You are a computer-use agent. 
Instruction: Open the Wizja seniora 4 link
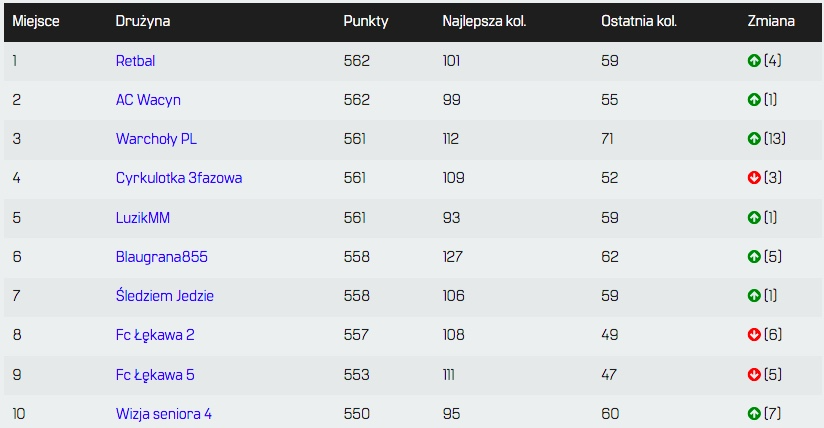(x=163, y=413)
